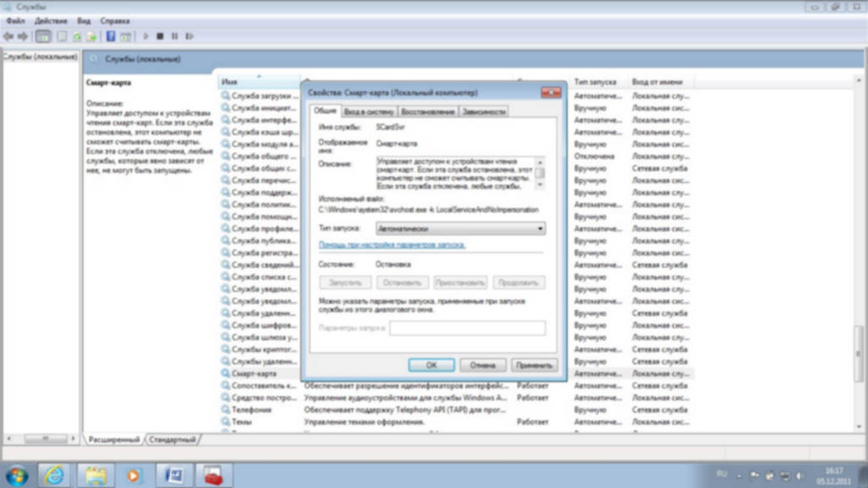Viewport: 868px width, 488px height.
Task: Click the Windows Start orb
Action: point(17,474)
